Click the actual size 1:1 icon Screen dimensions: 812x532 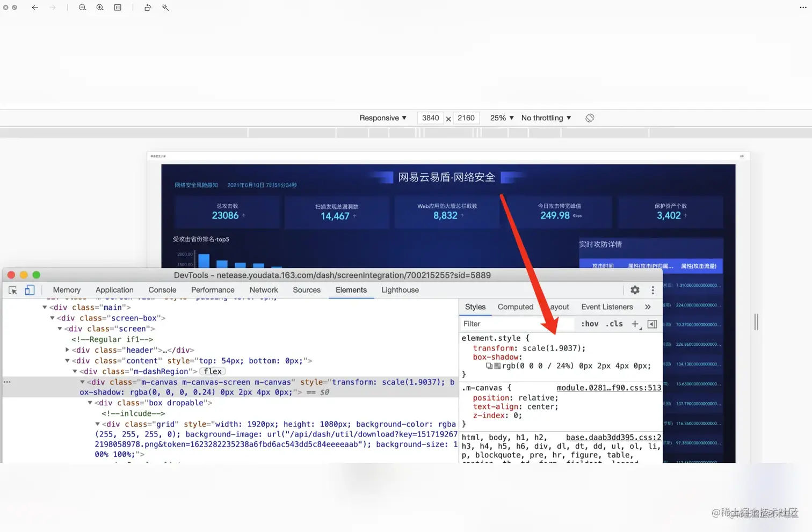point(118,8)
